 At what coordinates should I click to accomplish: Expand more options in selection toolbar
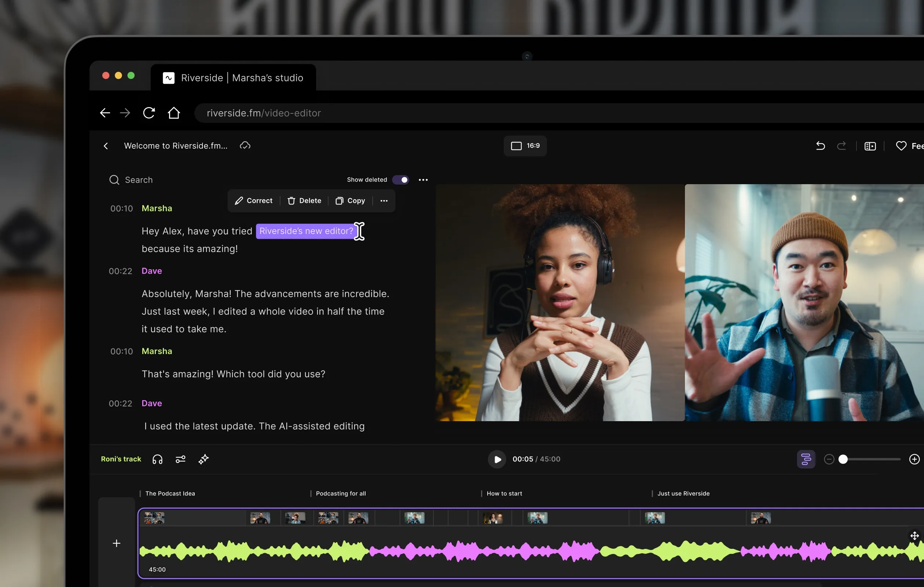click(384, 201)
